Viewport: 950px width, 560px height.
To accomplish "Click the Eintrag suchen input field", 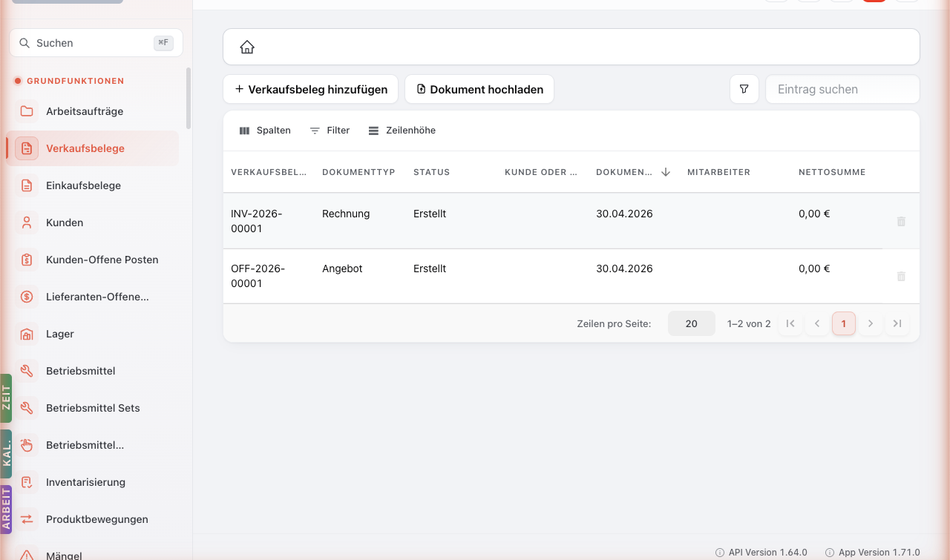I will point(842,89).
